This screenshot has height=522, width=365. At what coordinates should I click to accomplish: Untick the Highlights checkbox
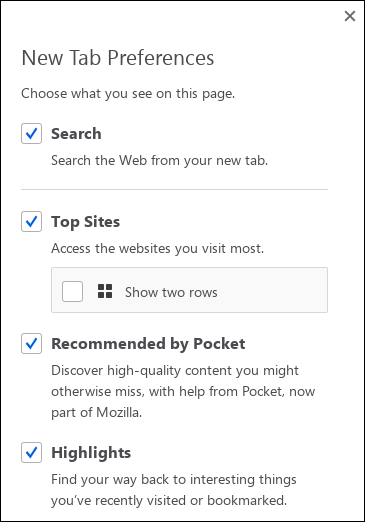(31, 452)
